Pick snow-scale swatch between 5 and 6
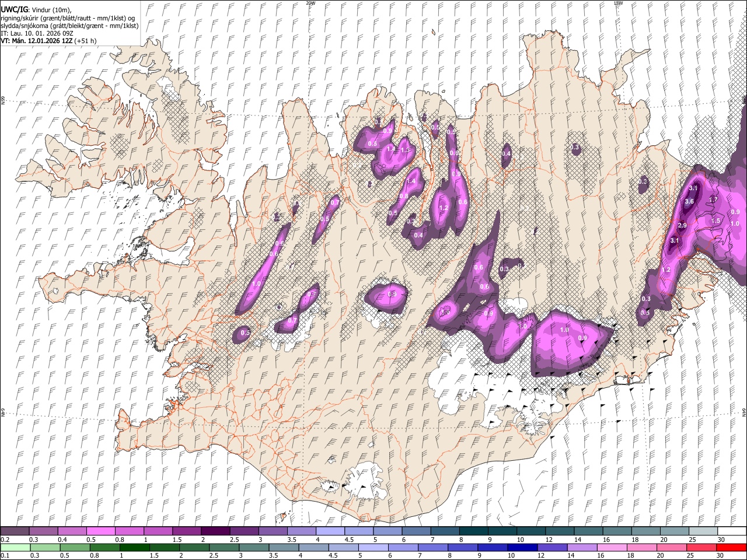The width and height of the screenshot is (747, 560). (388, 531)
